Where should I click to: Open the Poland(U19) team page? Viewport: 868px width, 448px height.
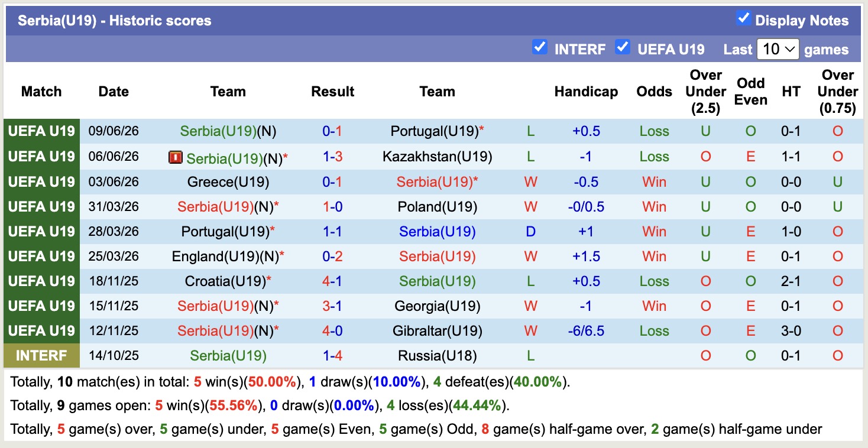pyautogui.click(x=437, y=207)
